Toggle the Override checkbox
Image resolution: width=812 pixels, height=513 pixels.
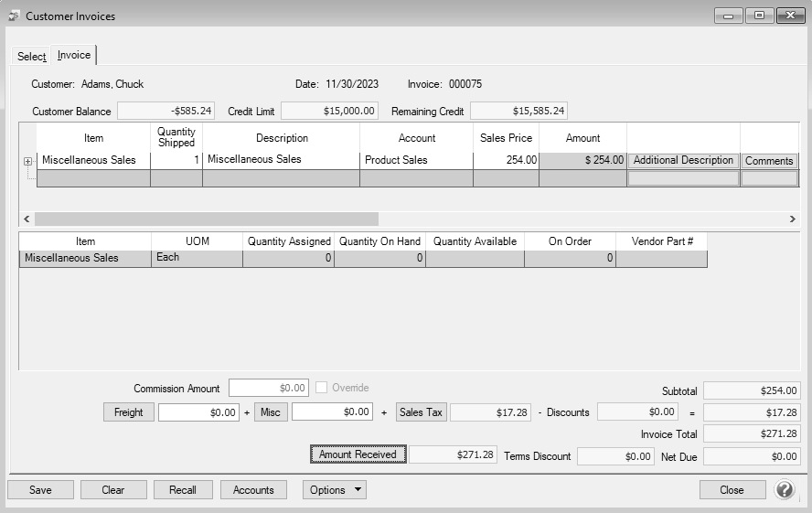322,388
